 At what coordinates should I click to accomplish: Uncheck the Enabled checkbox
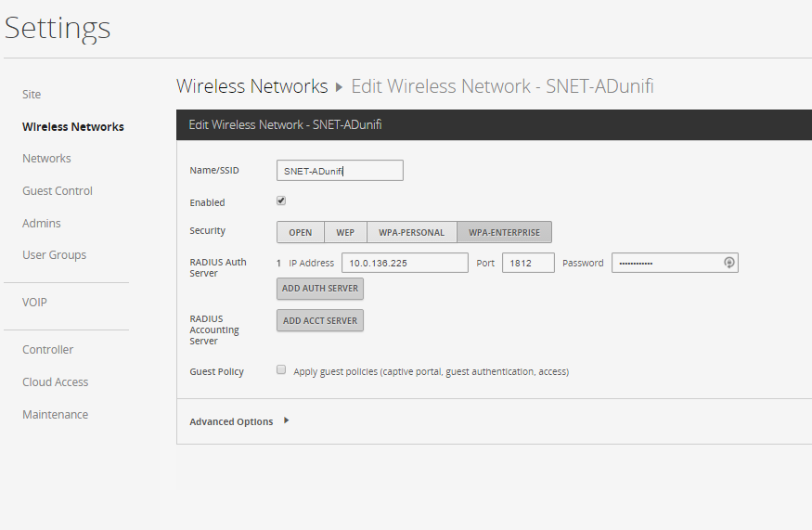(281, 200)
